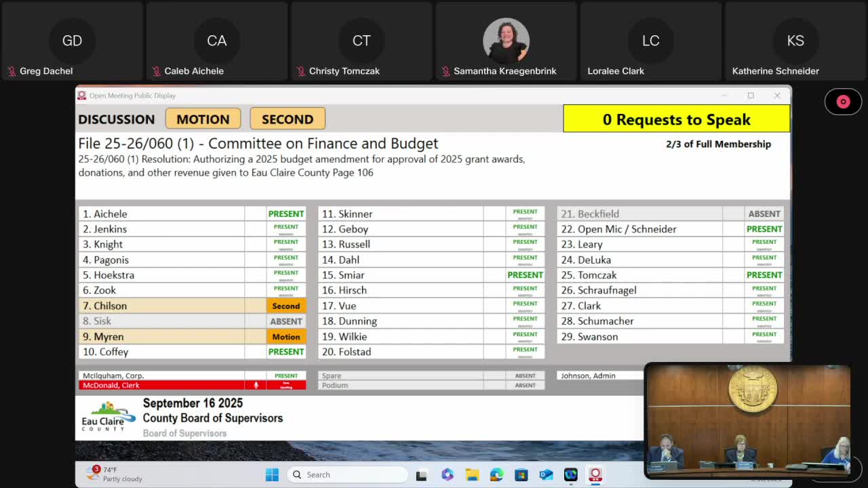868x488 pixels.
Task: Click the ABSENT status for Beckfield
Action: [764, 213]
